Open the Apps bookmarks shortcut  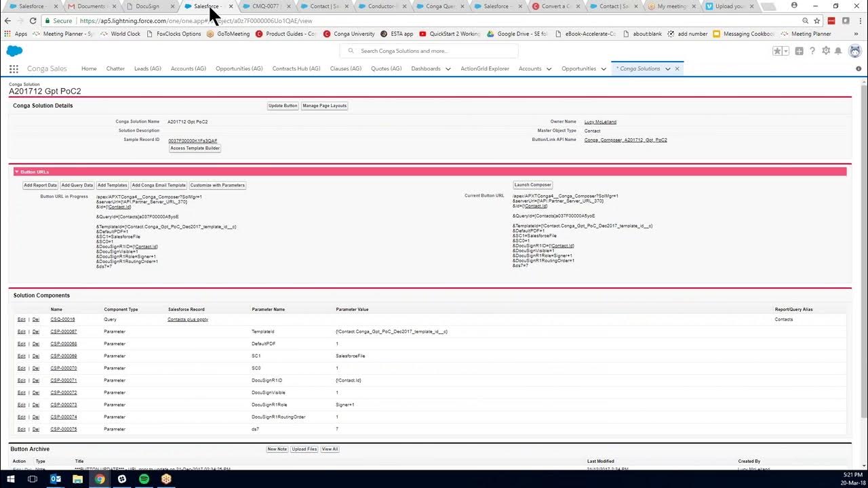point(16,34)
